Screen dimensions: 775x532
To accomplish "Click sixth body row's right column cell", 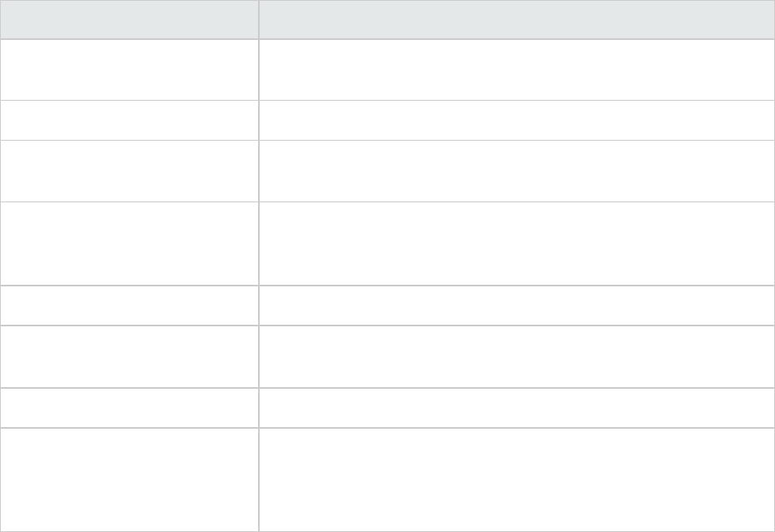I will (516, 356).
